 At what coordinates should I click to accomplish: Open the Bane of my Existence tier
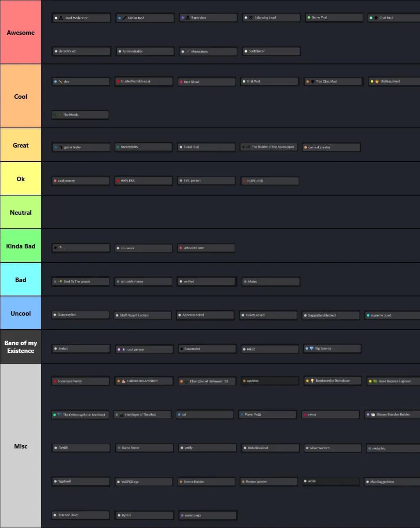click(21, 346)
